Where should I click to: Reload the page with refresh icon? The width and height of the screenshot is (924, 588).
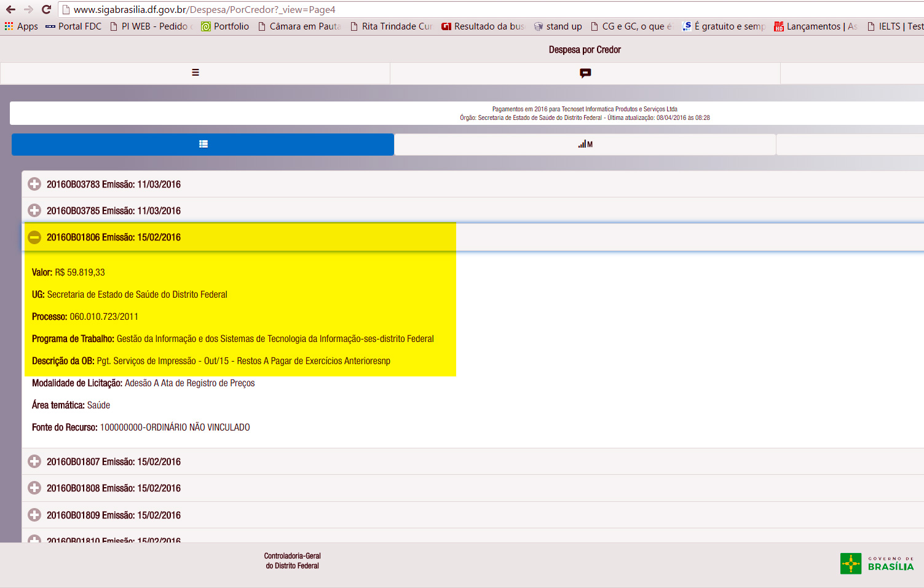click(46, 9)
